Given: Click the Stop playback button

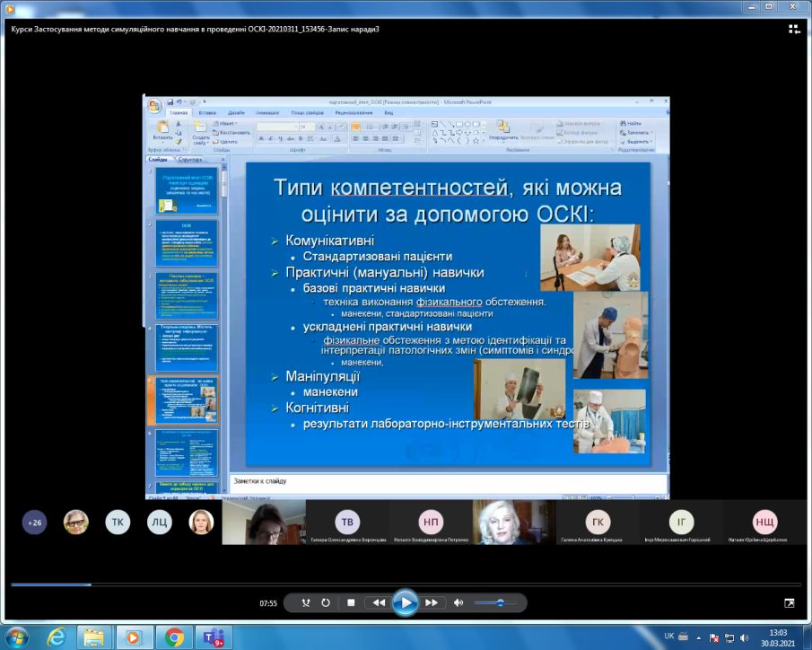Looking at the screenshot, I should coord(352,602).
